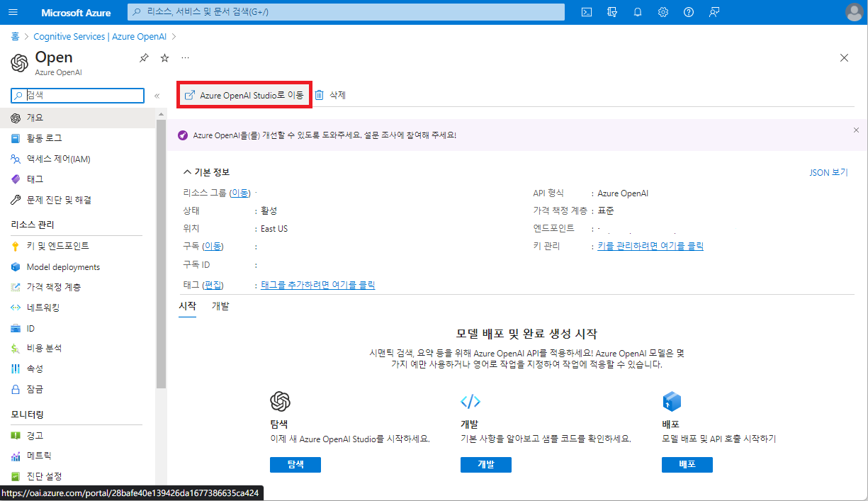Open the user account avatar
Screen dimensions: 868x501
pyautogui.click(x=854, y=12)
